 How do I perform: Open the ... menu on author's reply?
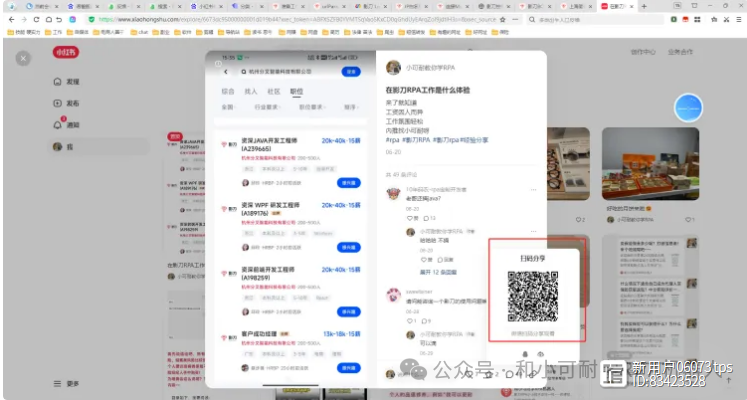533,231
